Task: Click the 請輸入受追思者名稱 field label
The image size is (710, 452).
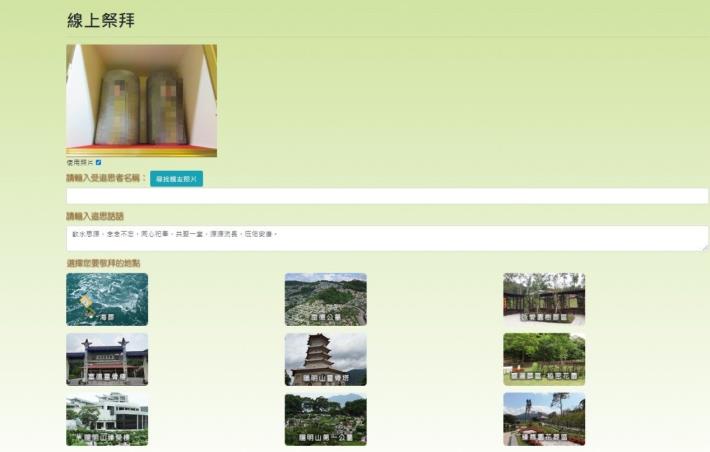Action: pos(106,179)
